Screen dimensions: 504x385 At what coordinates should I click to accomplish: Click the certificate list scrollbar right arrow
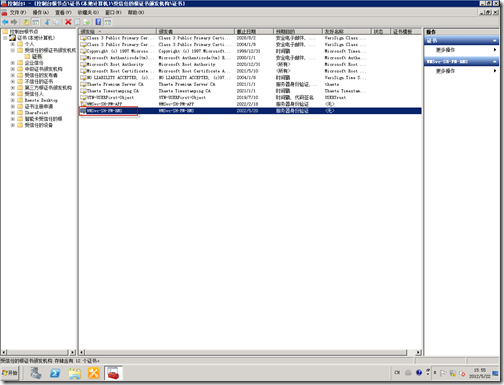pos(419,352)
